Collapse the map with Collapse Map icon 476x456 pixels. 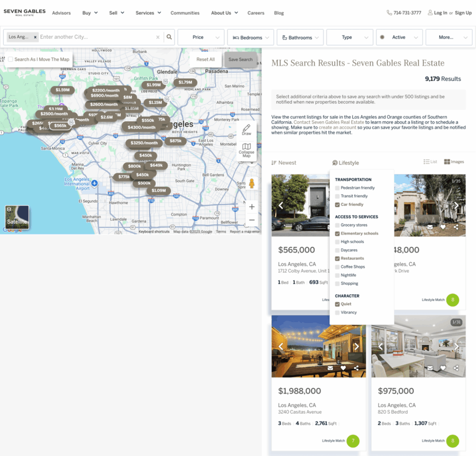pos(246,150)
